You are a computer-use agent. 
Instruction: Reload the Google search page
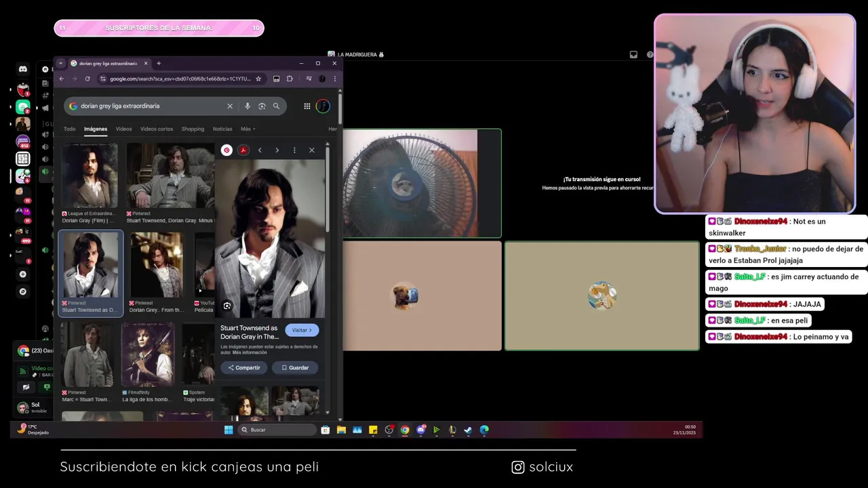pyautogui.click(x=87, y=79)
